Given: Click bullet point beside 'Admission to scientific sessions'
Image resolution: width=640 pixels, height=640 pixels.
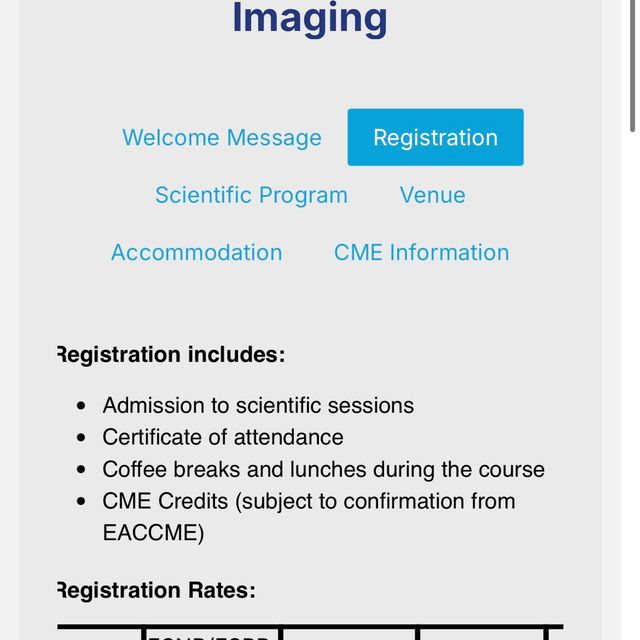Looking at the screenshot, I should coord(82,407).
